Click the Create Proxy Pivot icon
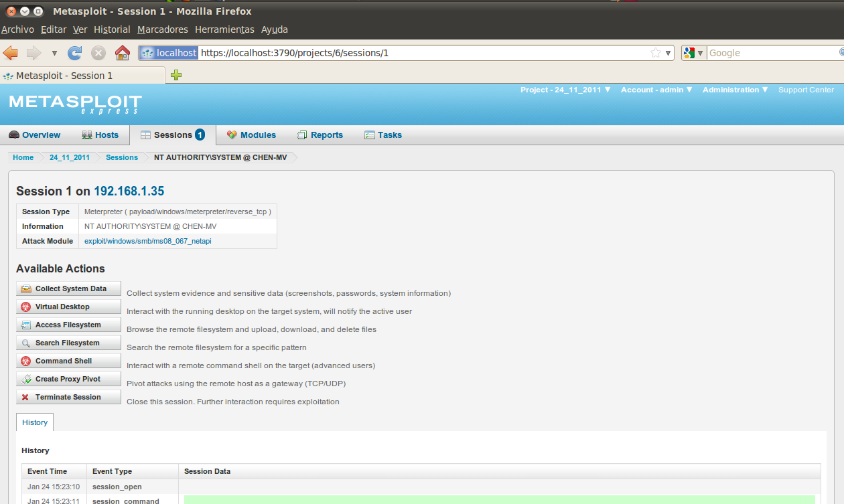The width and height of the screenshot is (844, 504). point(25,378)
